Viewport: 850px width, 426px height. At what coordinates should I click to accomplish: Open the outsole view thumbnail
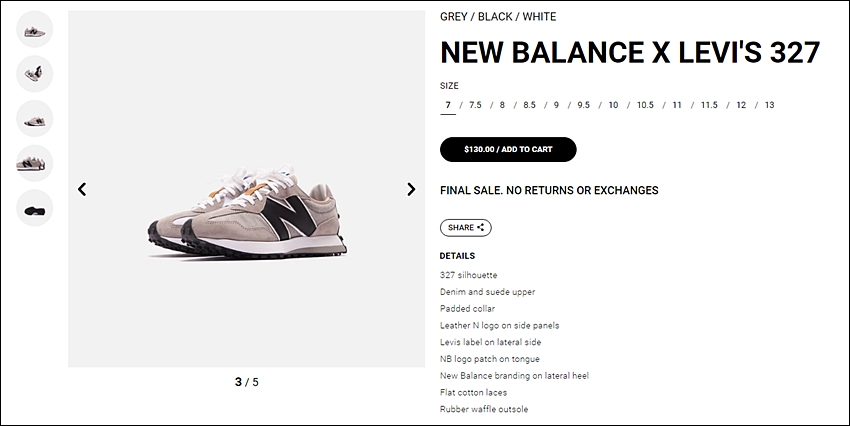[35, 208]
